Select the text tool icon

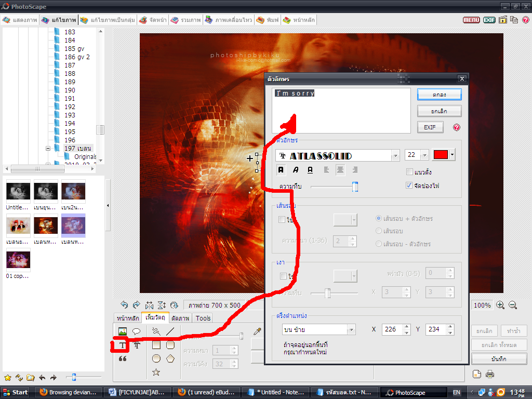(123, 345)
